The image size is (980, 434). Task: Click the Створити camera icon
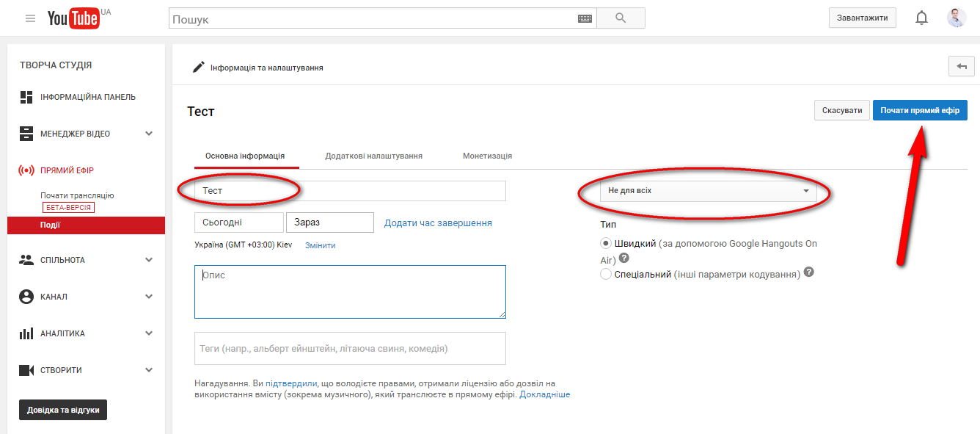[x=26, y=370]
